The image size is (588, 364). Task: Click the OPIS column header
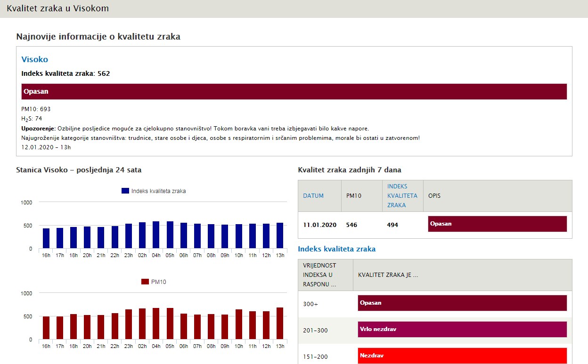(x=434, y=196)
